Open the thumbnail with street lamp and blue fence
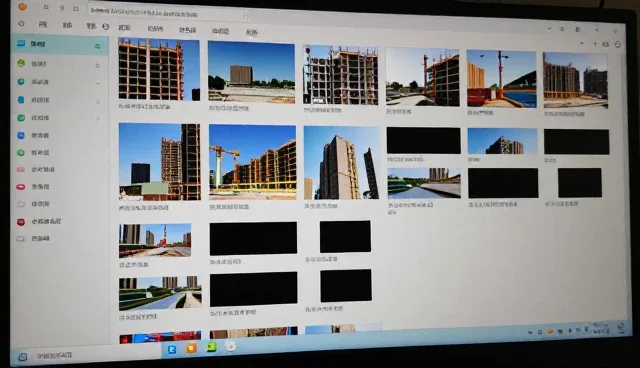The height and width of the screenshot is (368, 640). tap(501, 79)
